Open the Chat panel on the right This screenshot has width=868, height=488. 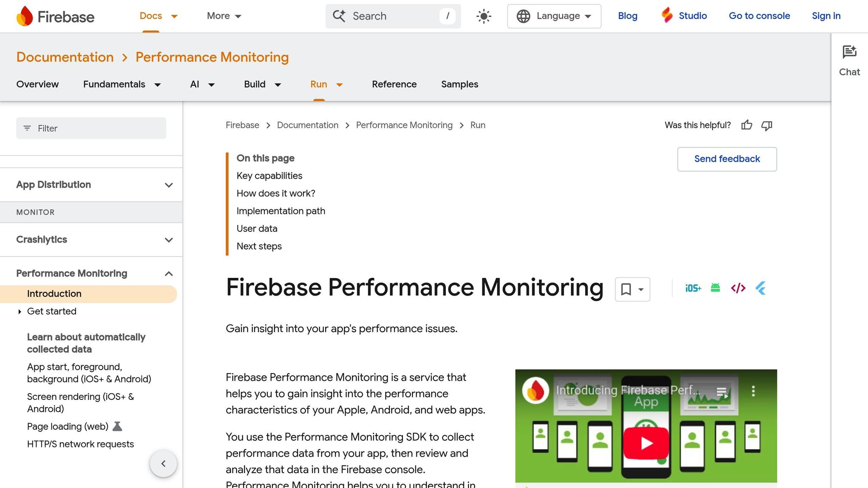point(849,59)
